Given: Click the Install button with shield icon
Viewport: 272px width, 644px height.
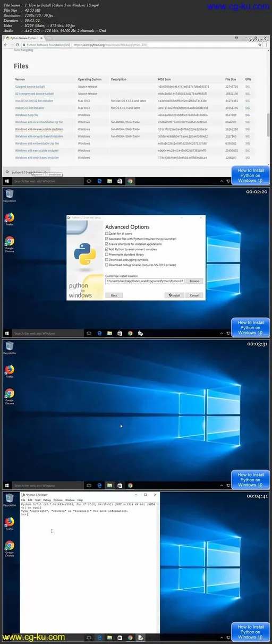Looking at the screenshot, I should (x=173, y=295).
